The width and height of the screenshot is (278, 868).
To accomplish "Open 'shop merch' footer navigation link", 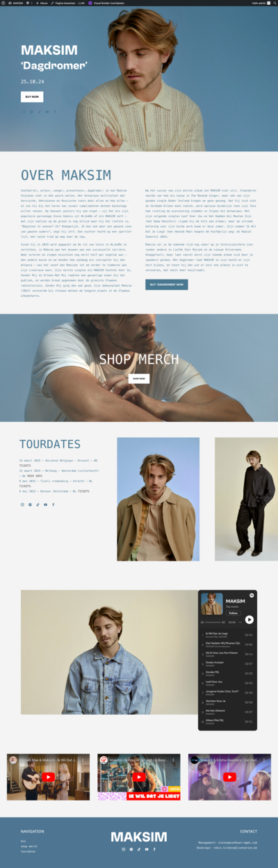I will click(29, 846).
